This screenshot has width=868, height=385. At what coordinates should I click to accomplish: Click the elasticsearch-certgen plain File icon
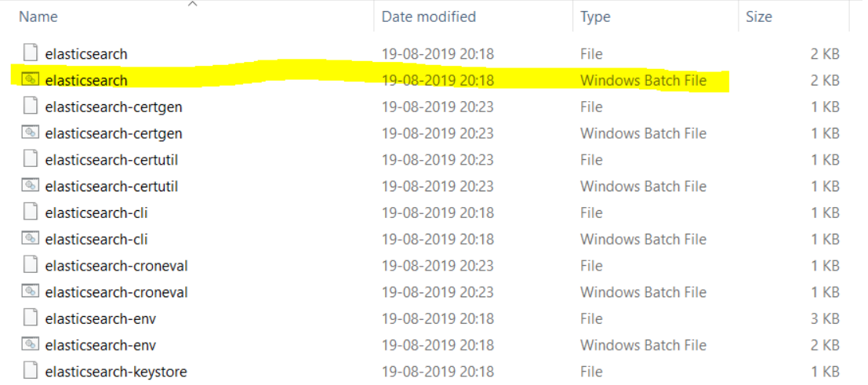point(31,107)
